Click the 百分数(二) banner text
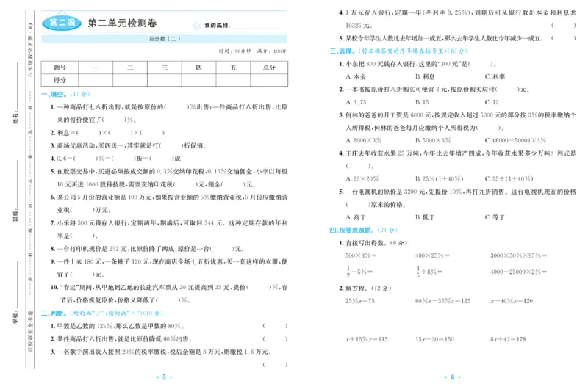Image resolution: width=588 pixels, height=392 pixels. coord(164,39)
